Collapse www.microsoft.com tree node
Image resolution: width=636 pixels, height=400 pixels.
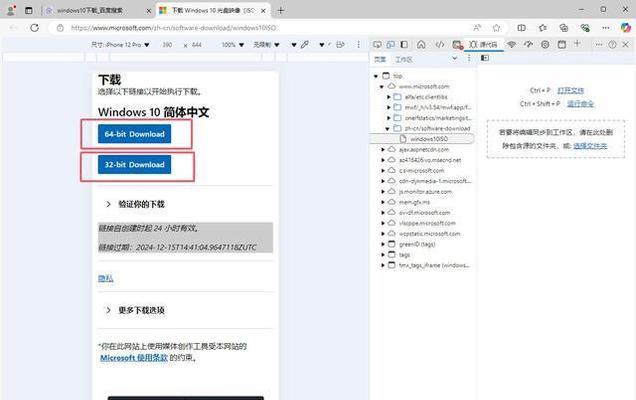pos(382,86)
